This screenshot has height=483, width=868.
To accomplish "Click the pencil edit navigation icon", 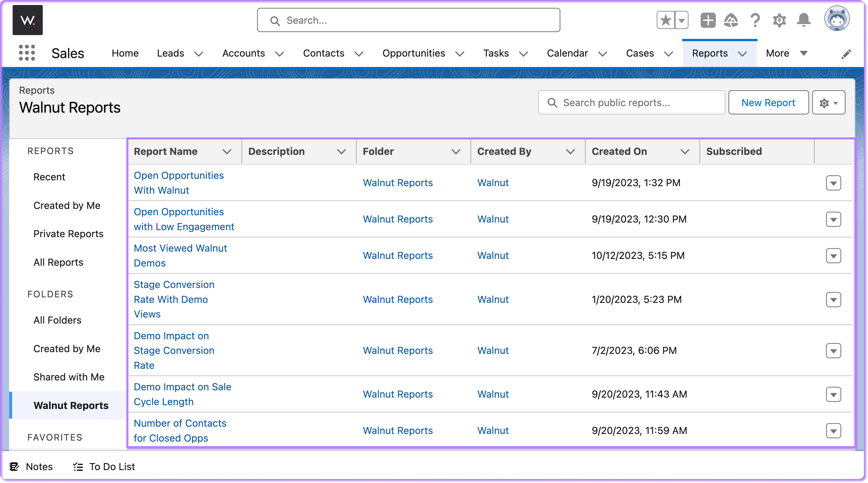I will (x=846, y=54).
